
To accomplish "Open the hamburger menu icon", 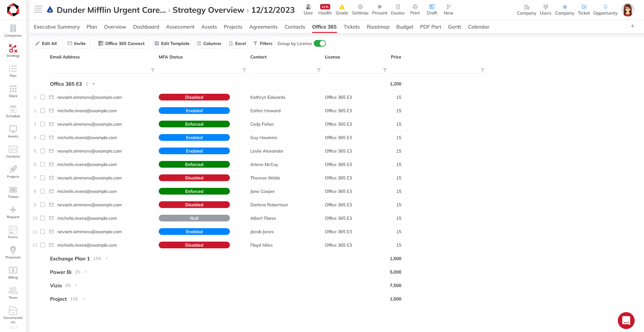I will tap(38, 9).
